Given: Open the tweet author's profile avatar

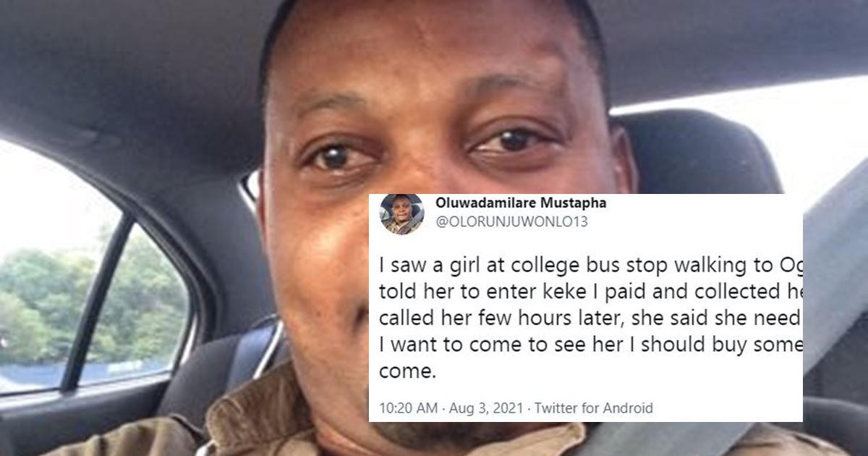Looking at the screenshot, I should click(401, 214).
